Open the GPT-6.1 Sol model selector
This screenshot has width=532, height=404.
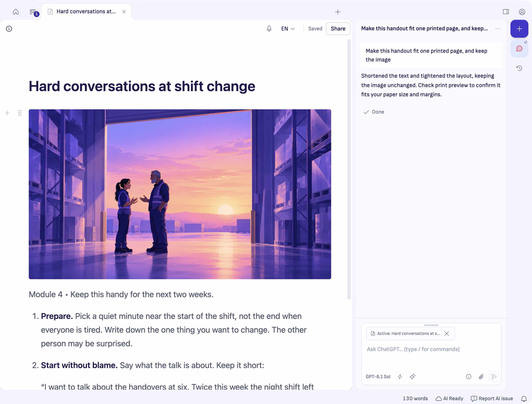[378, 376]
